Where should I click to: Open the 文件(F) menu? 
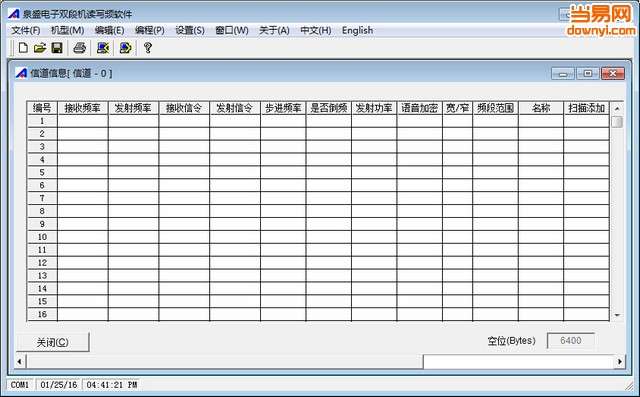tap(26, 31)
